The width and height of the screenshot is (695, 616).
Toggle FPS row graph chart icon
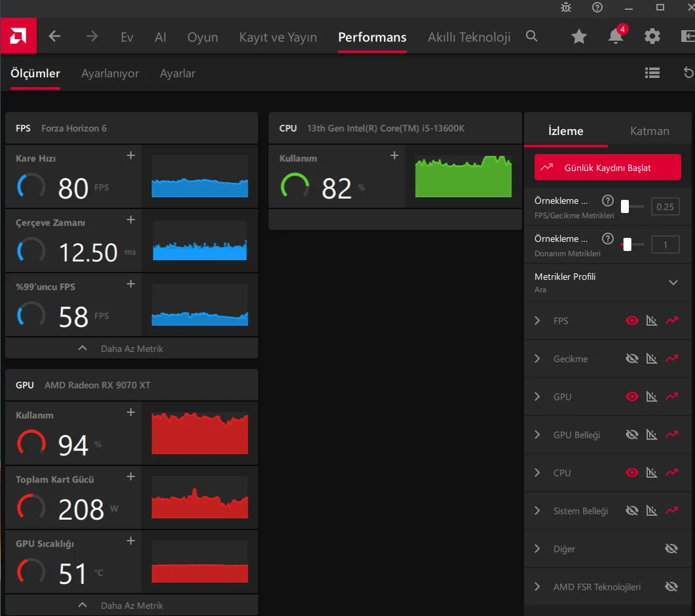click(652, 320)
